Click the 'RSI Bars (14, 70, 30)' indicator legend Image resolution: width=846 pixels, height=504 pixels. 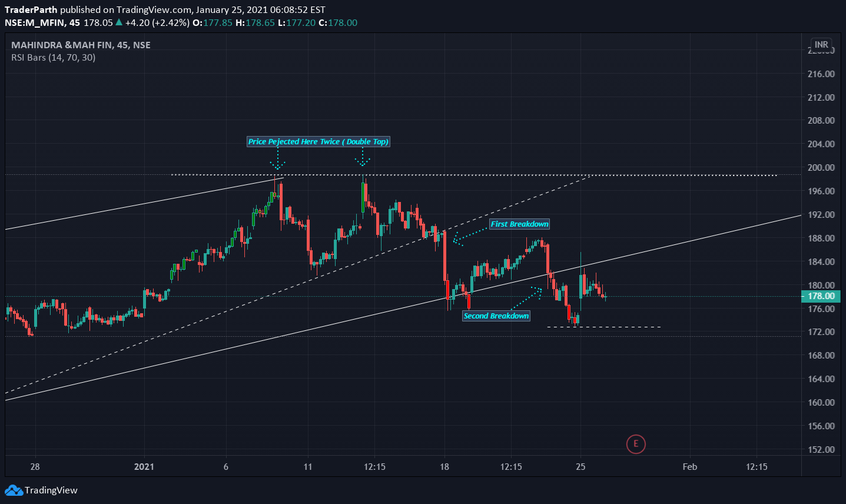coord(53,58)
